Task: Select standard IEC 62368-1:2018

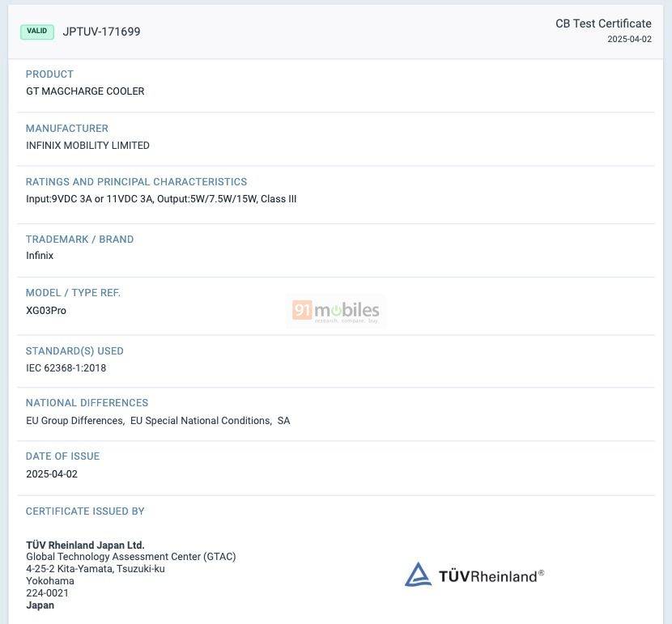Action: [x=66, y=368]
